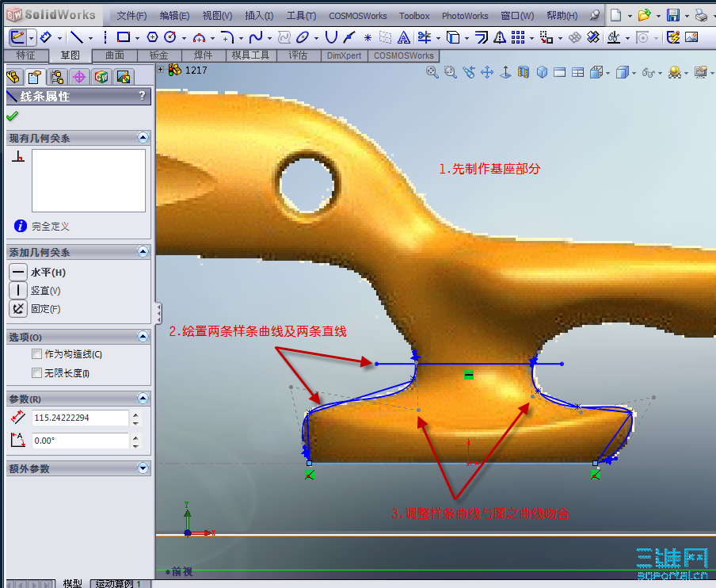Click the Previous View icon

tap(469, 72)
